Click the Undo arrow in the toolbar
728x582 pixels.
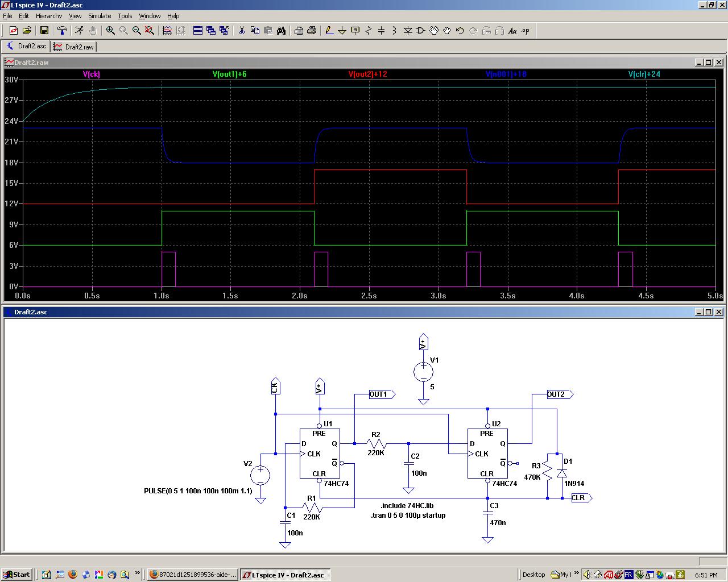pos(460,31)
